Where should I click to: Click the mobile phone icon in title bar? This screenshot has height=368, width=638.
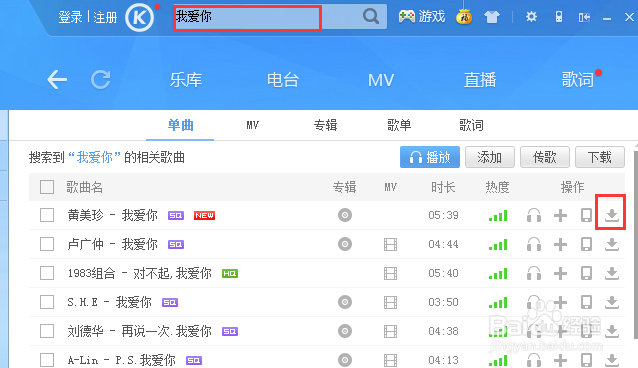[x=559, y=17]
